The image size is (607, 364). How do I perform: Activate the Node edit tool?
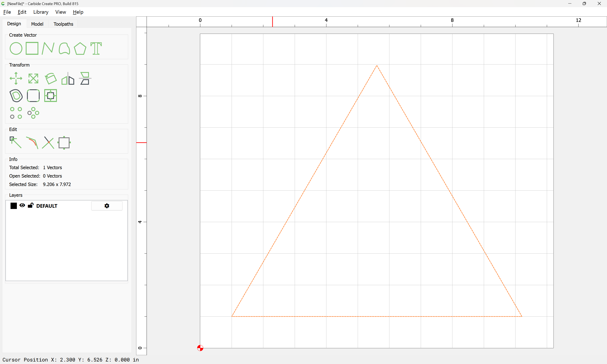pyautogui.click(x=15, y=143)
